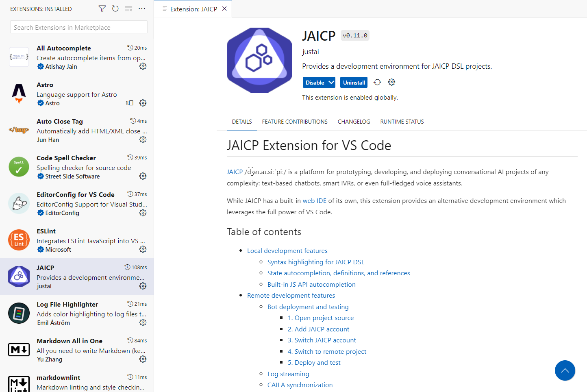Click the scroll-to-top circle button
Image resolution: width=587 pixels, height=392 pixels.
[565, 370]
